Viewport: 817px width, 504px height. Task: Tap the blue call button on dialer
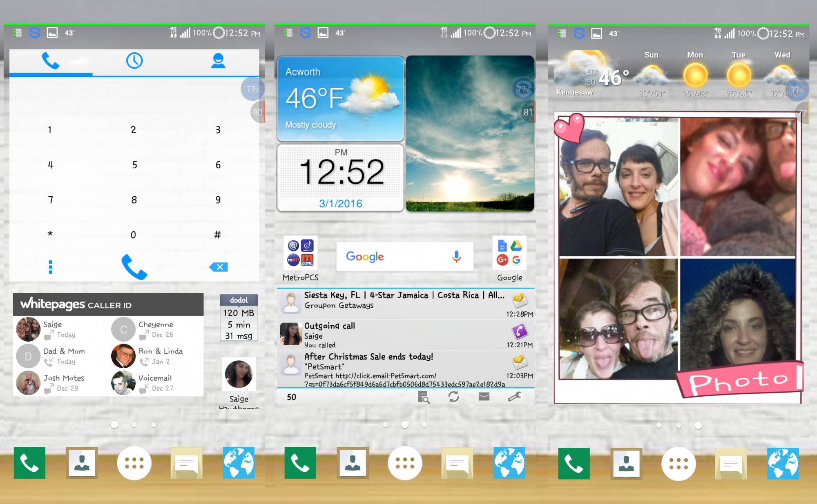[134, 267]
